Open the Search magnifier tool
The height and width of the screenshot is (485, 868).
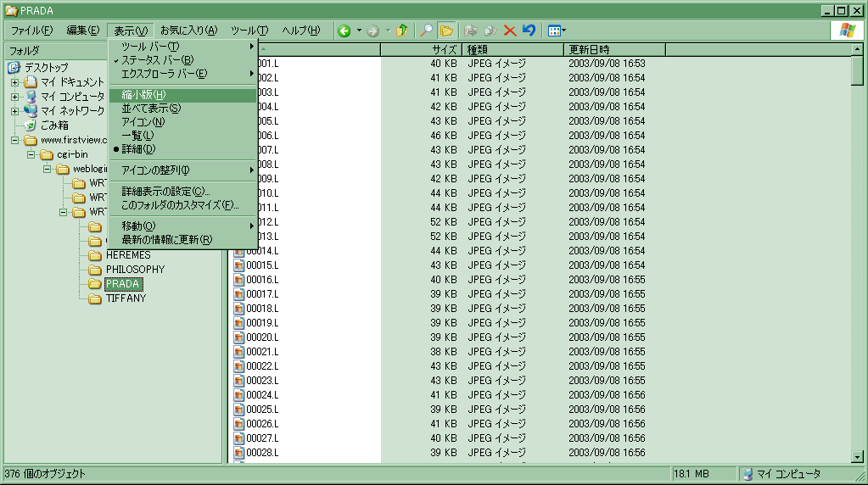(427, 31)
